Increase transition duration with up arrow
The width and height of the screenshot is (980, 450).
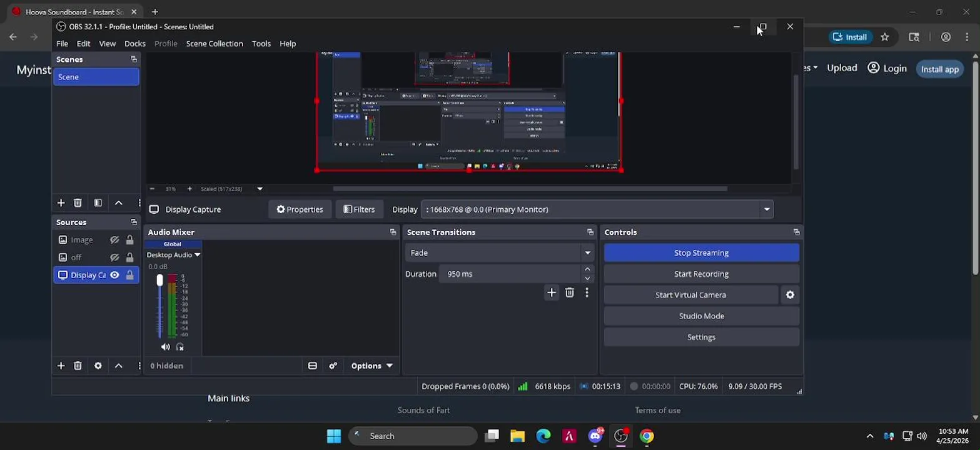(x=587, y=269)
